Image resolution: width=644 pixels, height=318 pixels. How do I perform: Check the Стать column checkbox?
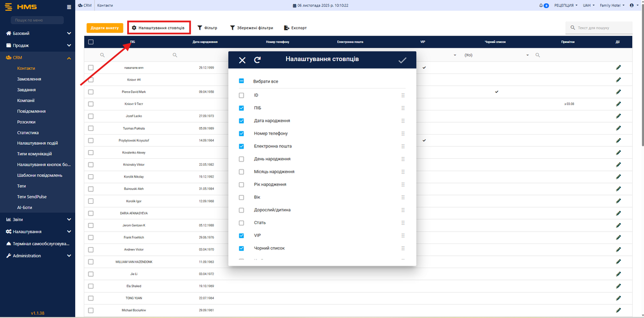[x=241, y=223]
